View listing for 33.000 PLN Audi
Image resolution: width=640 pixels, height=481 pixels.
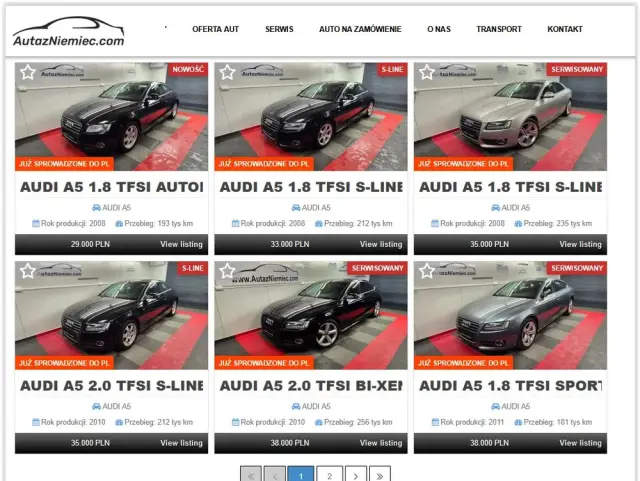[381, 244]
